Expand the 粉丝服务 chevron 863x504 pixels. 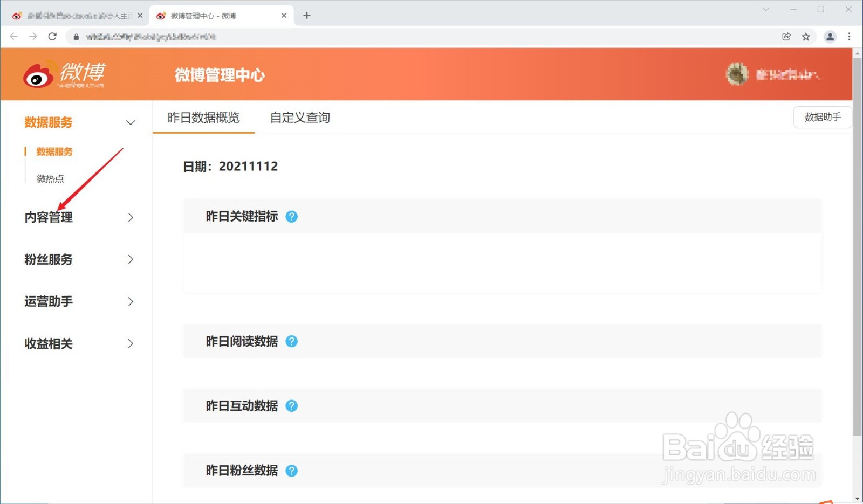131,259
